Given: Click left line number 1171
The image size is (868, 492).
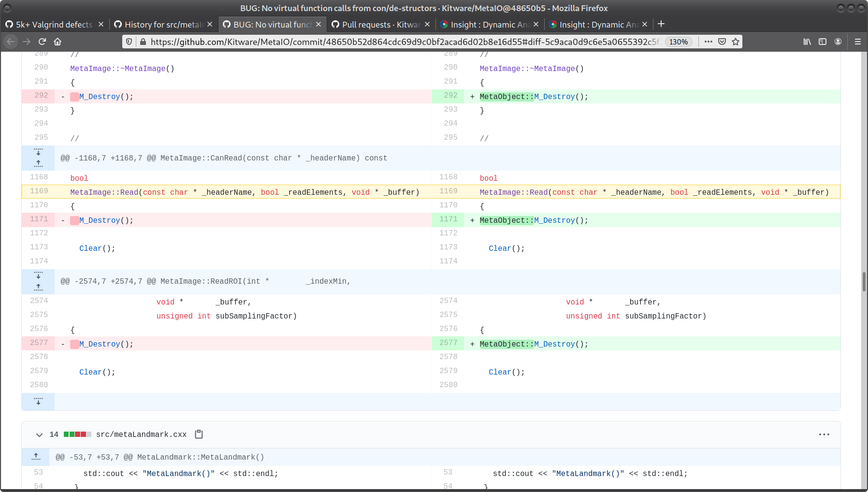Looking at the screenshot, I should click(39, 219).
